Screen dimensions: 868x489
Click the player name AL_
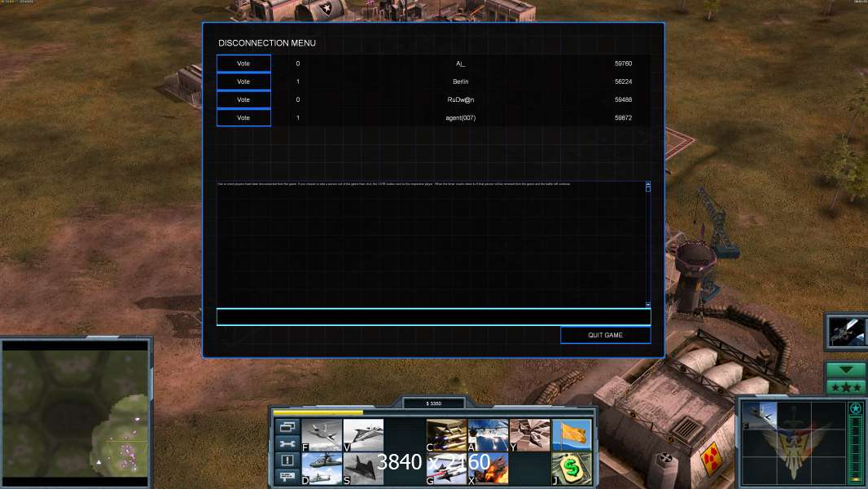(461, 64)
